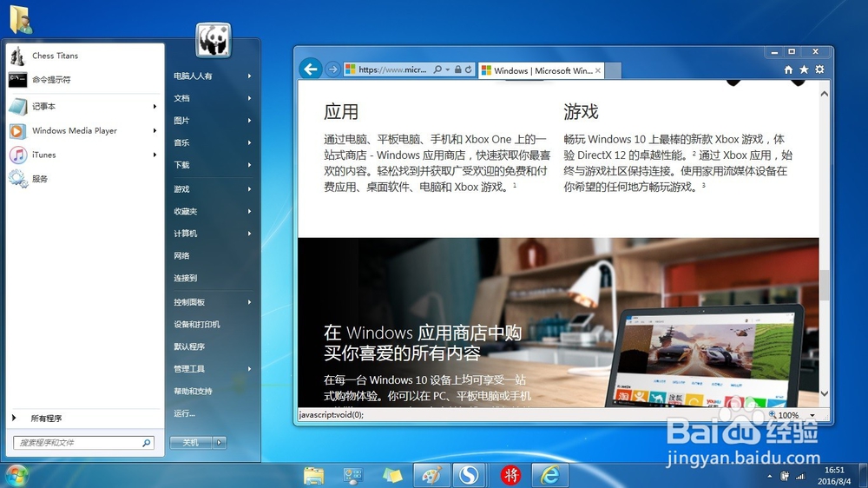Click the empty new tab button
This screenshot has width=868, height=488.
point(613,70)
